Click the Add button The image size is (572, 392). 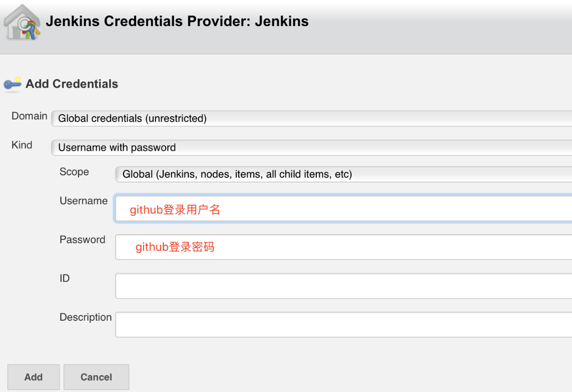click(x=34, y=377)
